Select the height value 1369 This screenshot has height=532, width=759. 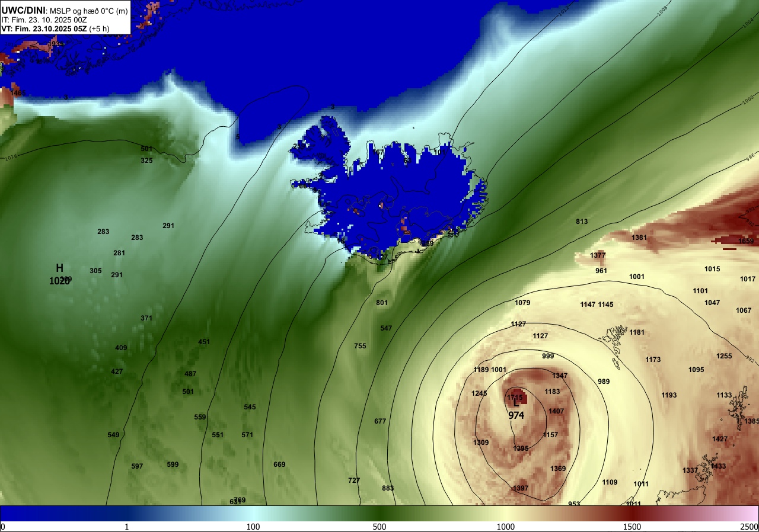click(558, 469)
